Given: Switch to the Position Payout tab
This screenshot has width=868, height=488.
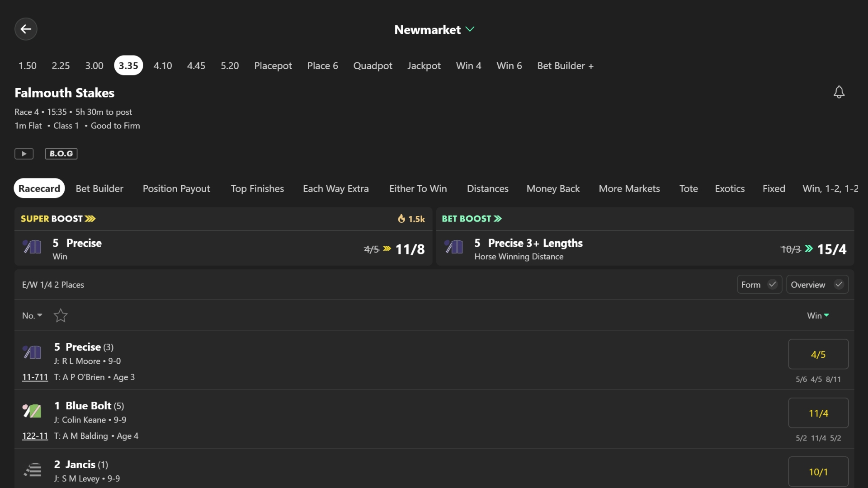Looking at the screenshot, I should [x=176, y=188].
